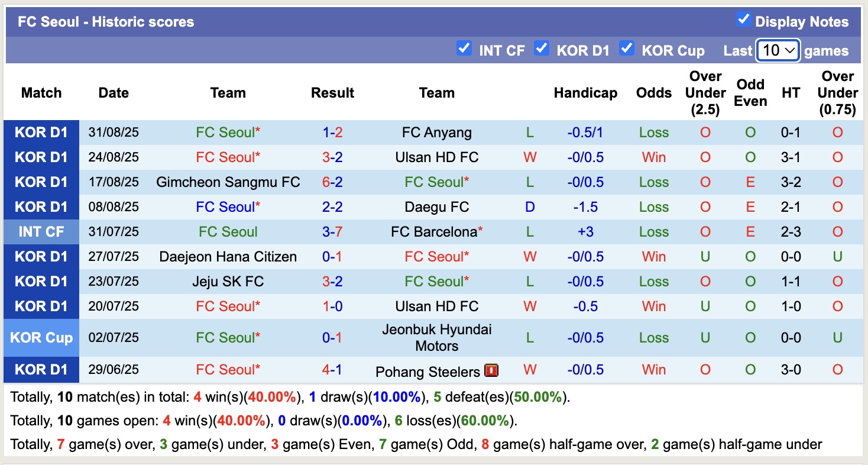Viewport: 868px width, 465px height.
Task: Open the Daejeon Hana Citizen page
Action: pos(228,256)
